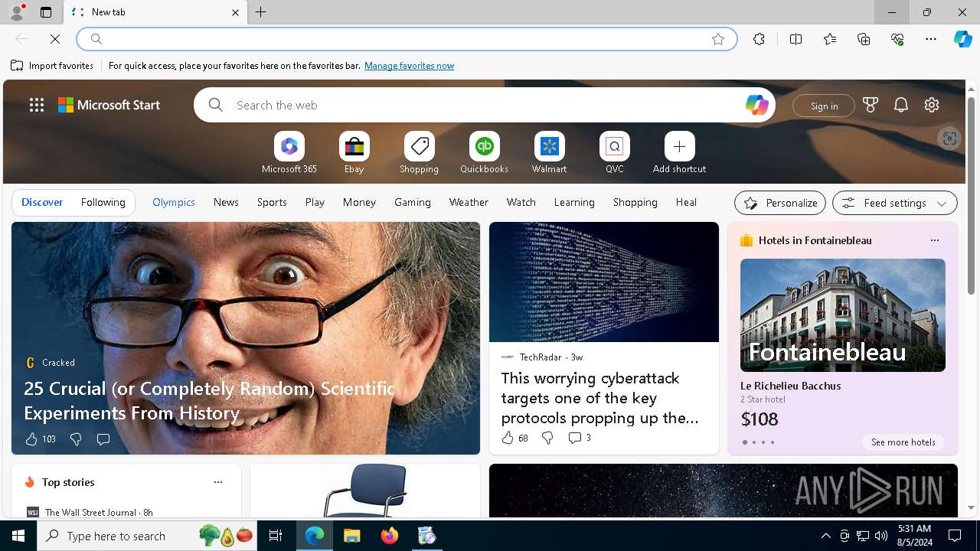Open Hotels in Fontainebleau card options
Viewport: 980px width, 551px height.
point(934,240)
